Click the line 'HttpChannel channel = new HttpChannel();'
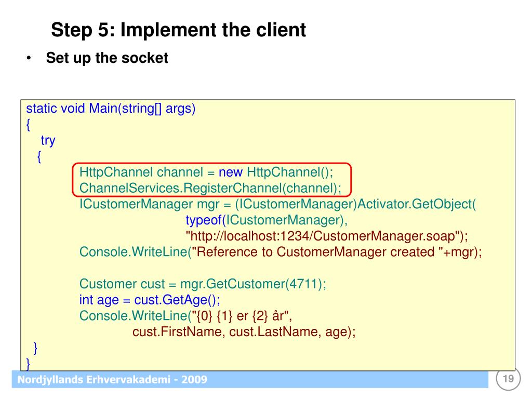532x399 pixels. (206, 172)
